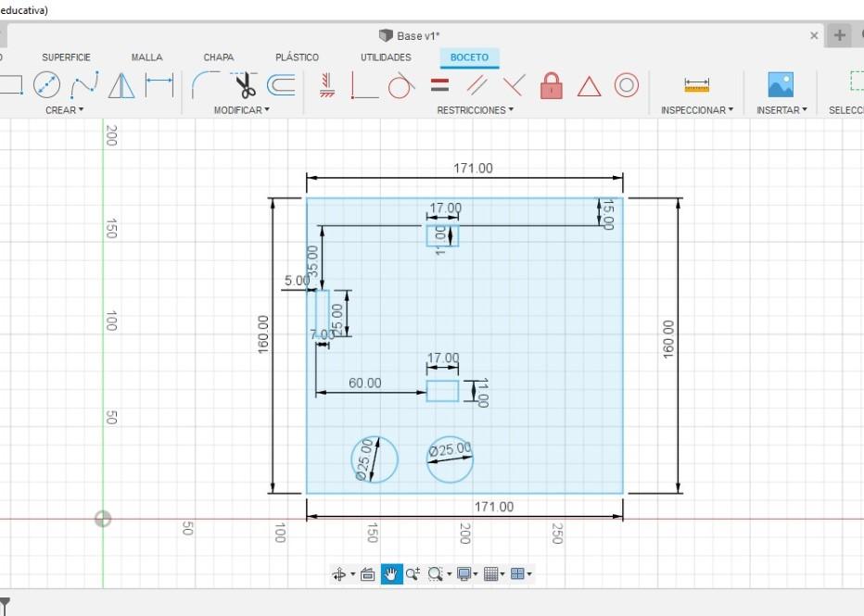Open the Viewports layout icon
The width and height of the screenshot is (864, 616).
coord(517,574)
